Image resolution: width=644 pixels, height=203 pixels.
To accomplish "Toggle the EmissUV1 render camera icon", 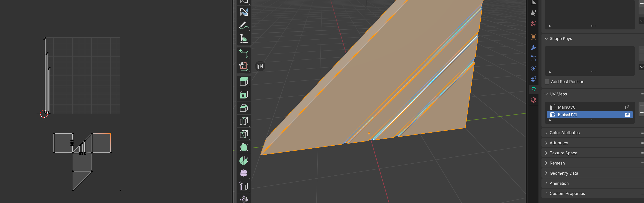I will [627, 115].
